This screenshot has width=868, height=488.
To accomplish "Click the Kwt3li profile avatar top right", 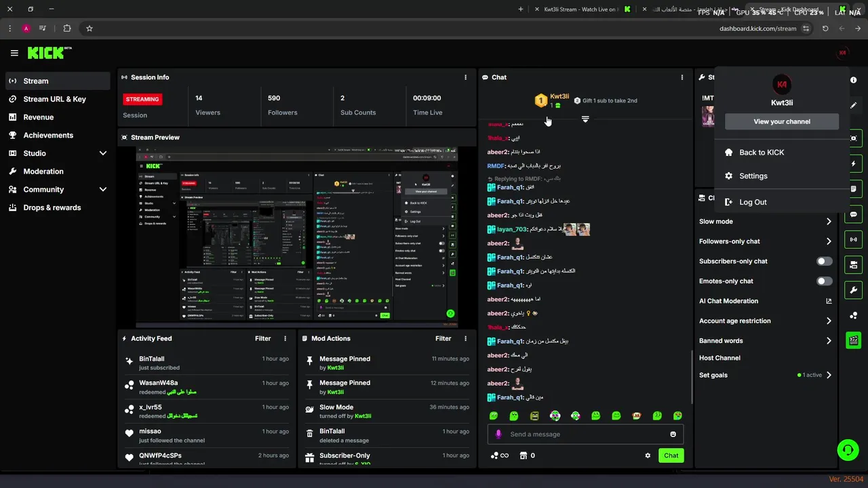I will tap(843, 53).
